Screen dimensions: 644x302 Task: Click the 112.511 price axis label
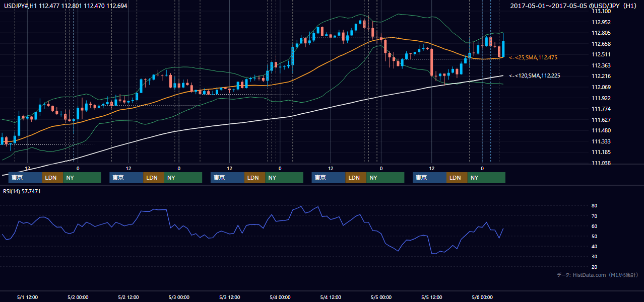(x=602, y=54)
